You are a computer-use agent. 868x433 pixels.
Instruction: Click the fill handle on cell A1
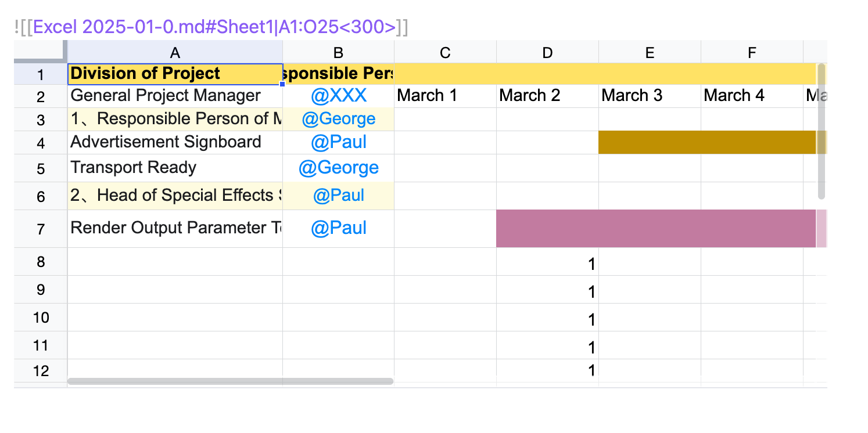point(282,84)
